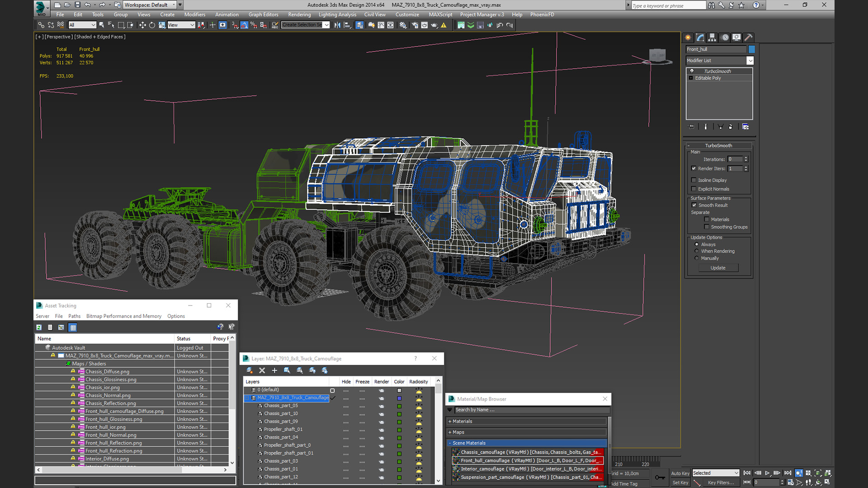Expand the Materials group in Material Browser
Image resolution: width=868 pixels, height=488 pixels.
(x=450, y=422)
